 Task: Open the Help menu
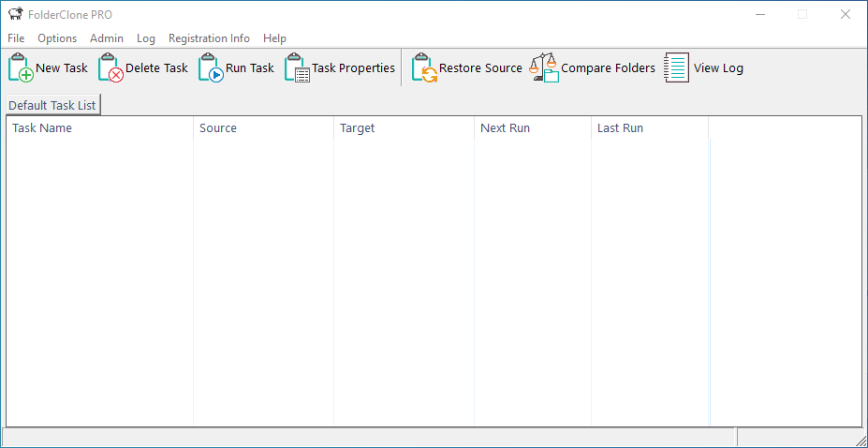(274, 38)
